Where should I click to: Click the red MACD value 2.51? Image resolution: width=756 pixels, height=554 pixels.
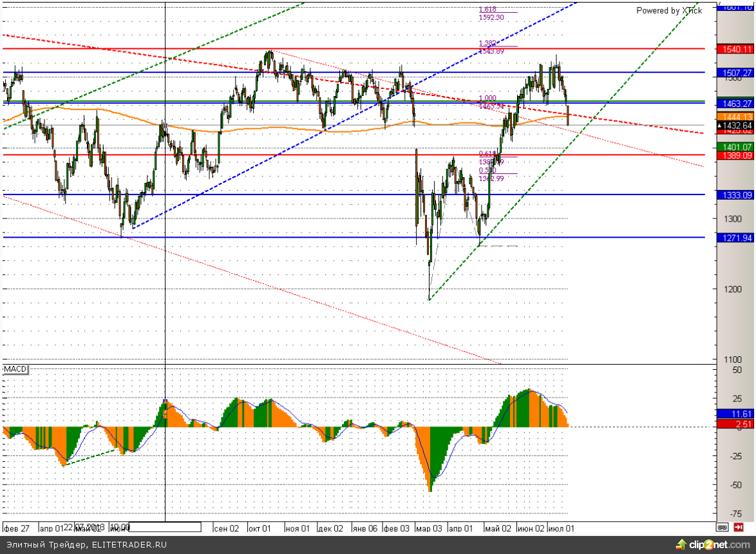point(735,424)
